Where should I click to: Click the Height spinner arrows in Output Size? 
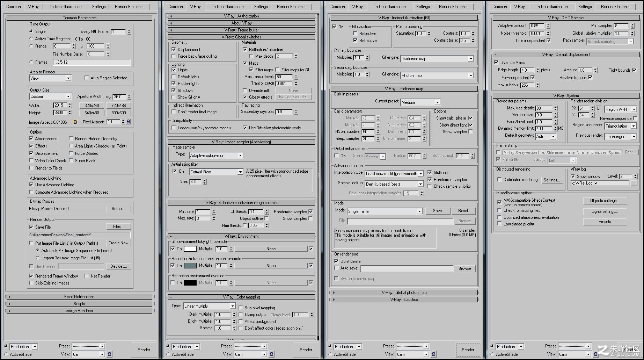click(x=70, y=113)
